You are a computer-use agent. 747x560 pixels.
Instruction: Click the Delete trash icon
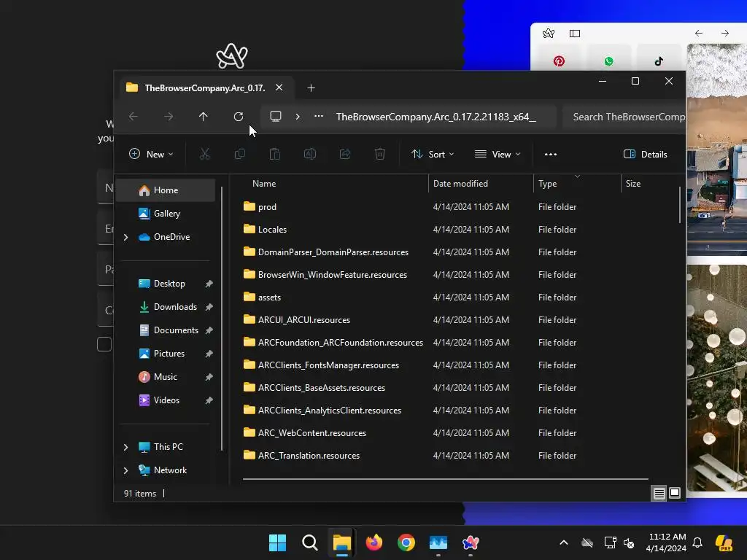pos(380,155)
